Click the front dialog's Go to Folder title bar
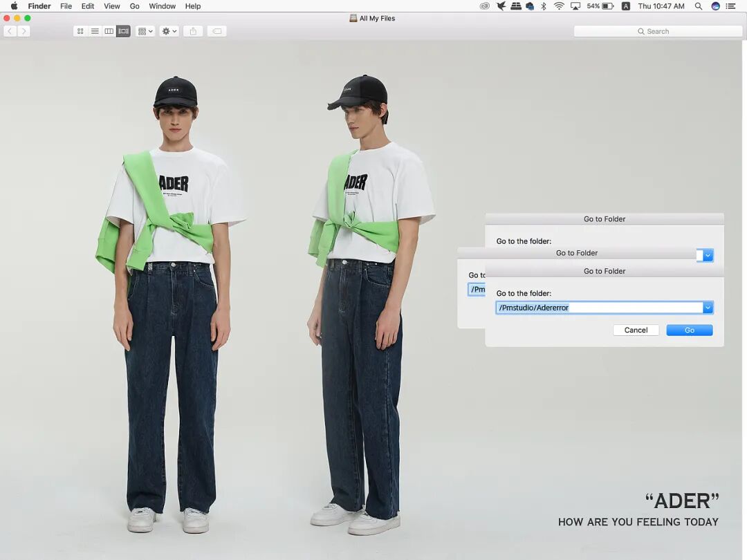This screenshot has width=747, height=560. click(605, 271)
